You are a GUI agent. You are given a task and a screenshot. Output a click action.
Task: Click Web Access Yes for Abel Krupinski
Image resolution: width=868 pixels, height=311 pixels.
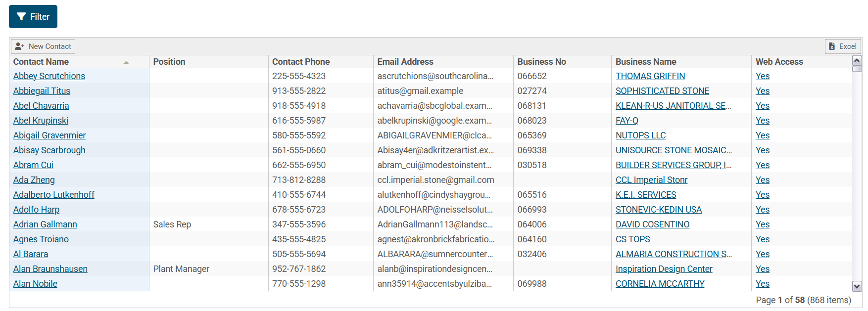point(763,121)
